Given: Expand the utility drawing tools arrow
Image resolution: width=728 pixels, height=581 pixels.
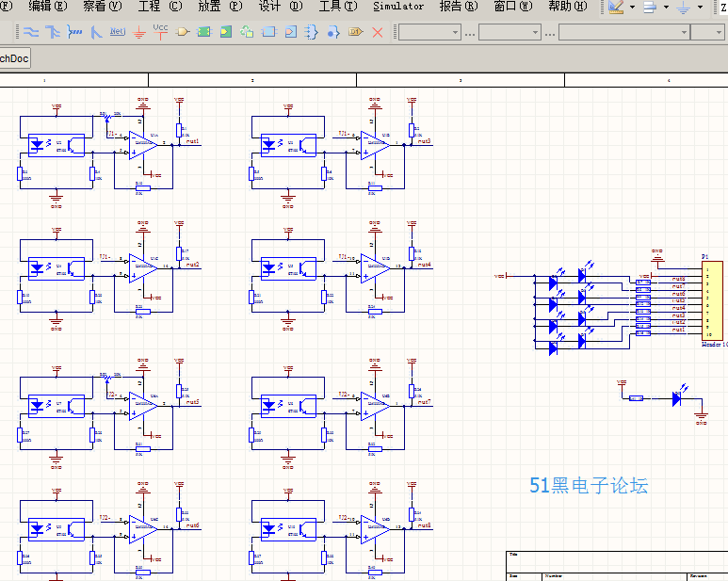Looking at the screenshot, I should (632, 7).
